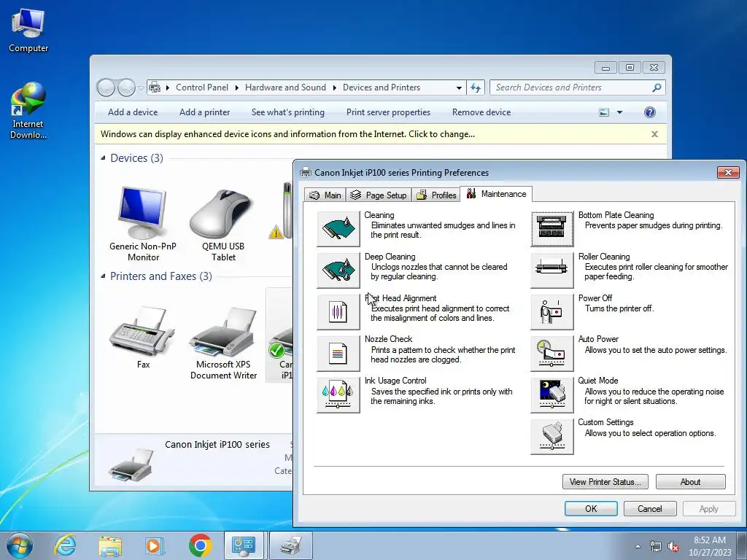
Task: Click View Printer Status button
Action: point(605,482)
